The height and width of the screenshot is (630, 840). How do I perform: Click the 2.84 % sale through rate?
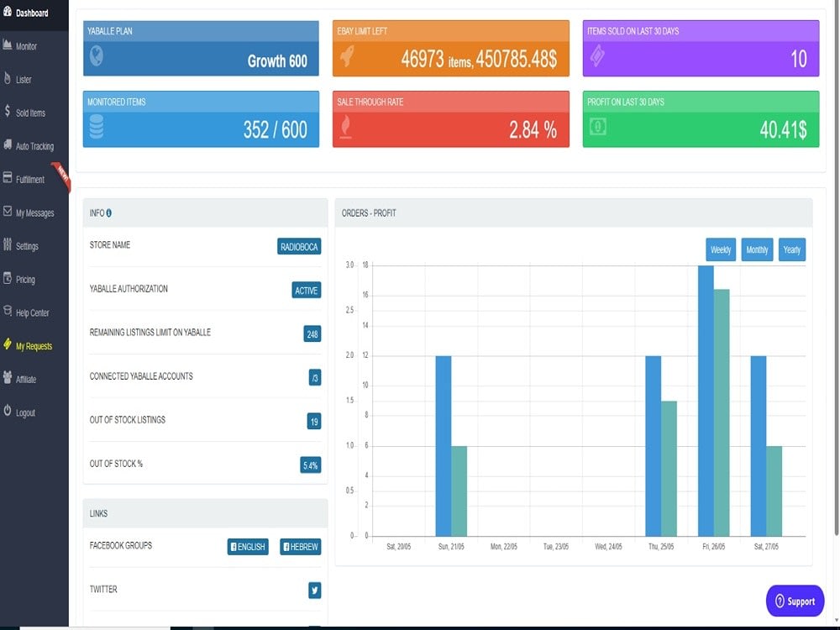(533, 129)
